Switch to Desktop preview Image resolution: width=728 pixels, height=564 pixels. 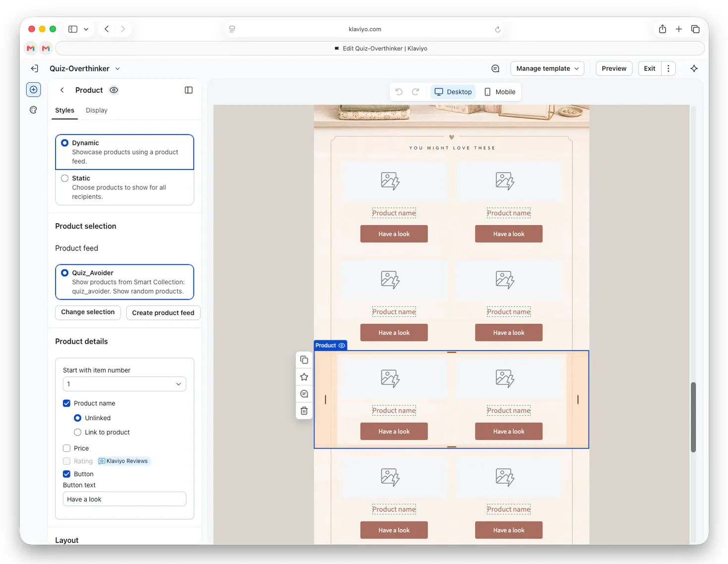click(453, 92)
